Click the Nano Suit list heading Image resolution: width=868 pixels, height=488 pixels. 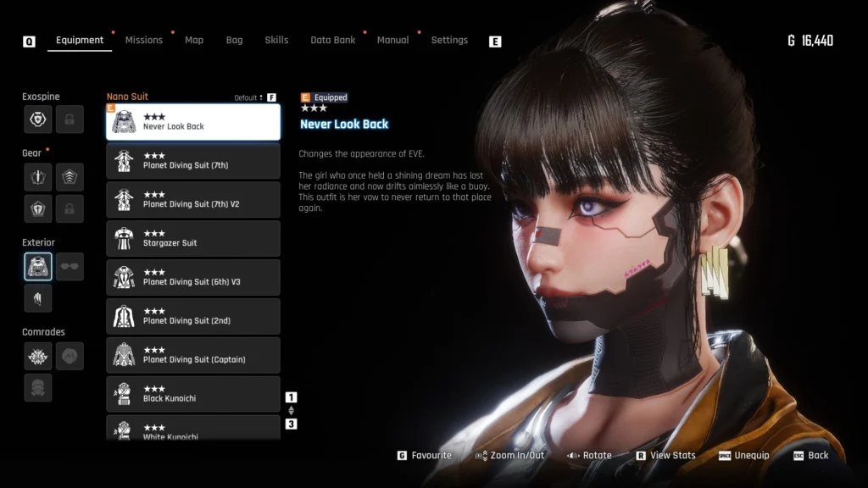(x=127, y=97)
